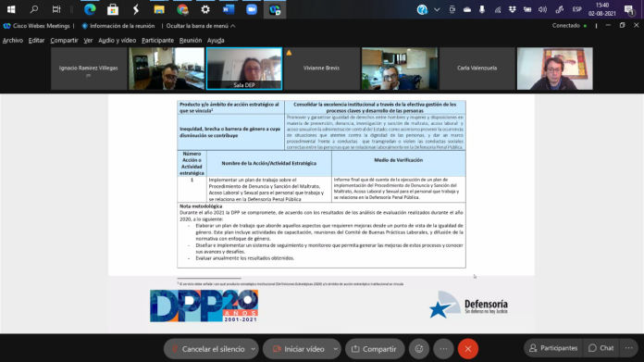Select man with glasses video thumbnail beside Sala DEP
This screenshot has height=362, width=644.
click(x=167, y=69)
